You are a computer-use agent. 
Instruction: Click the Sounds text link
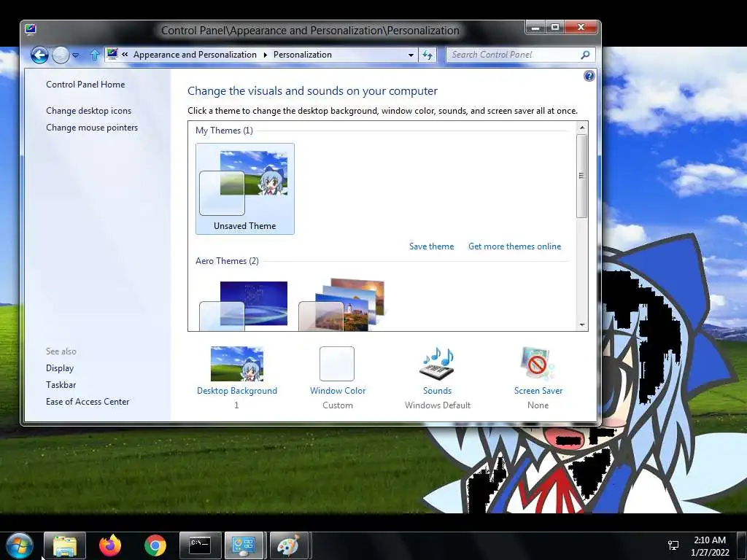[438, 391]
